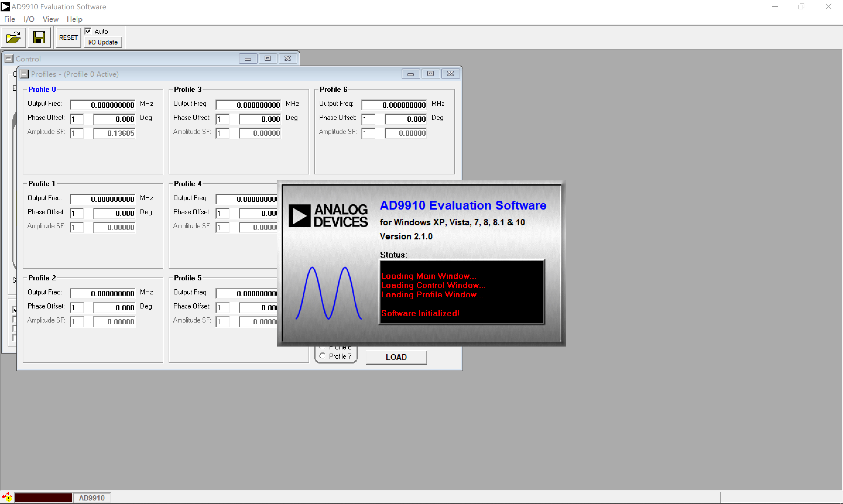The height and width of the screenshot is (504, 843).
Task: Maximize the Profiles window
Action: (430, 74)
